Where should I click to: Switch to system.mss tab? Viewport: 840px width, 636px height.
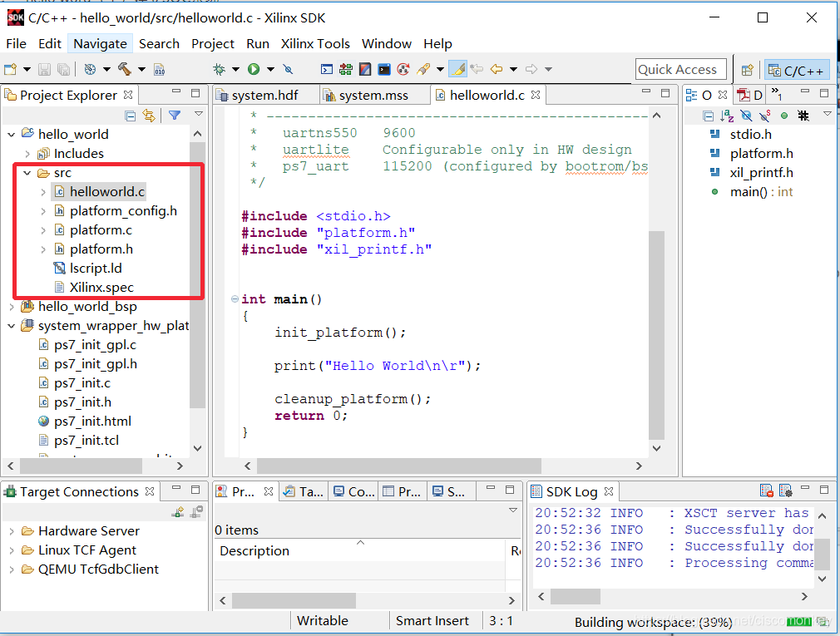tap(373, 96)
